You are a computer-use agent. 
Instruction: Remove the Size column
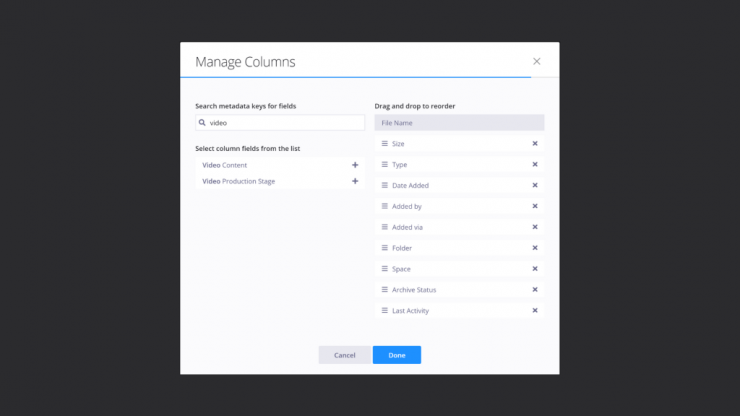(535, 144)
